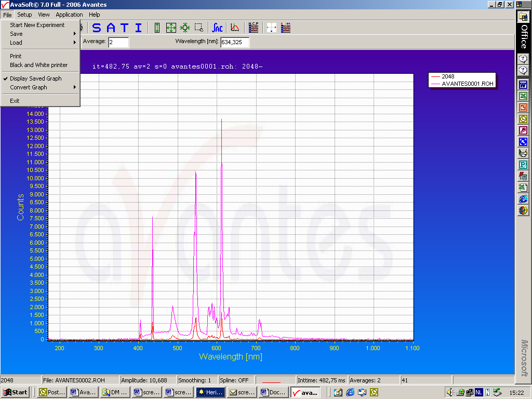This screenshot has width=532, height=399.
Task: Click the blue AC integral icon
Action: [217, 28]
